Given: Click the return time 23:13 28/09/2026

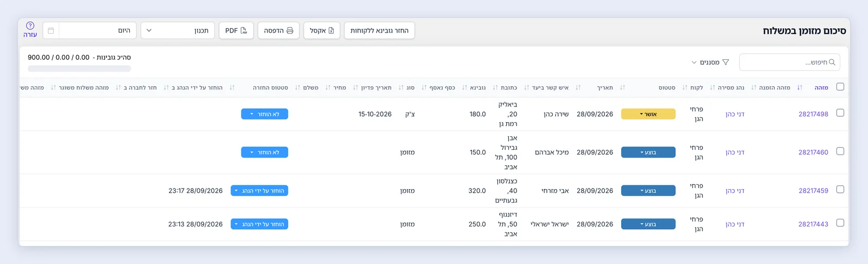Looking at the screenshot, I should [195, 224].
